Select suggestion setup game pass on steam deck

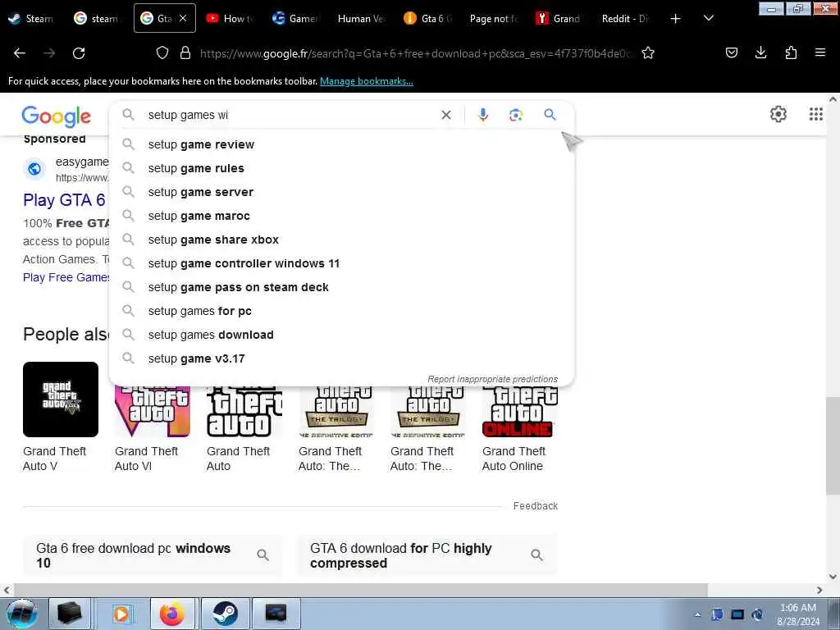coord(342,287)
